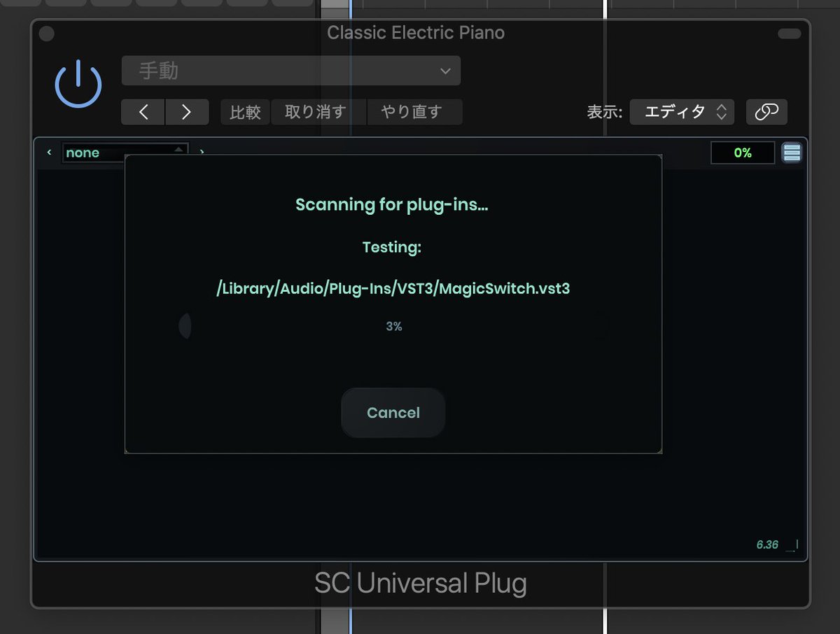Image resolution: width=840 pixels, height=634 pixels.
Task: Cancel the plug-in scan
Action: click(x=393, y=413)
